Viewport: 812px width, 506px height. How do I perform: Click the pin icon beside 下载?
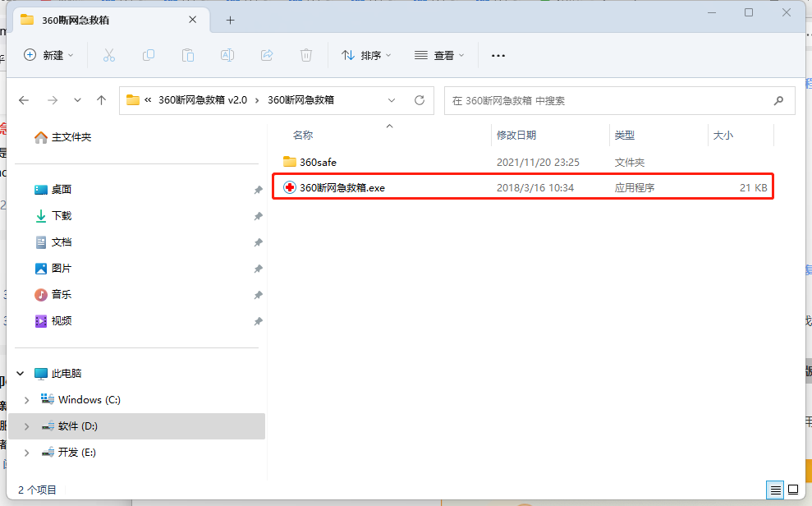(x=258, y=216)
